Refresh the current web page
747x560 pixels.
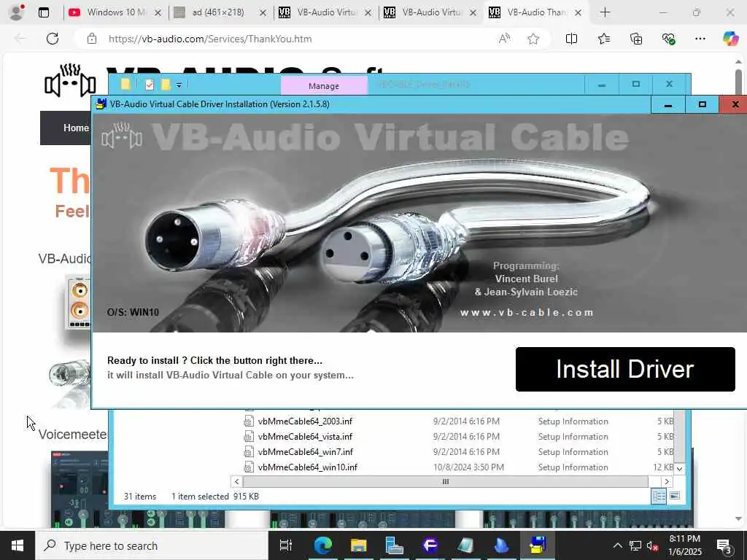(x=53, y=39)
